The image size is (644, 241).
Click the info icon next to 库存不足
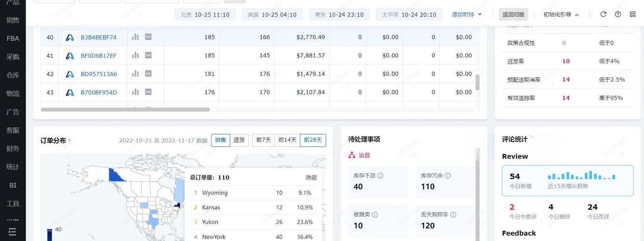pyautogui.click(x=380, y=176)
